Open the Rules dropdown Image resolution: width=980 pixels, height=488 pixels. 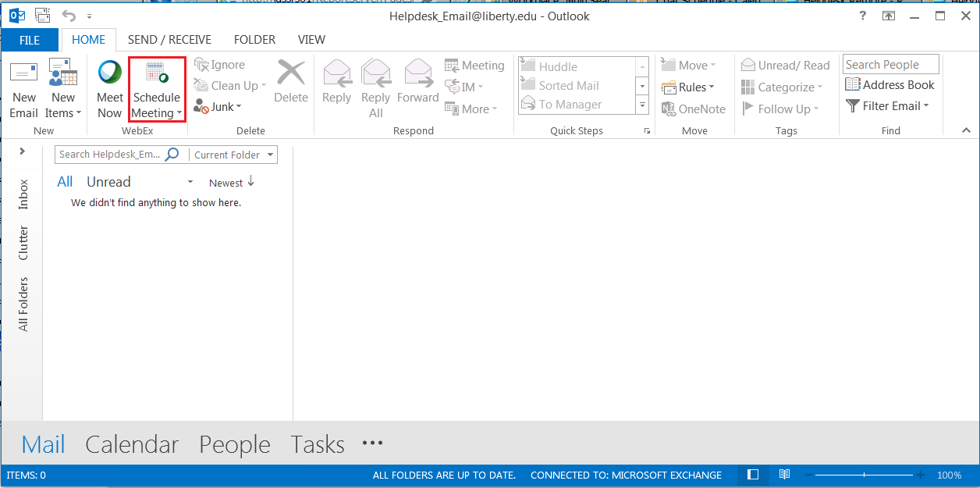coord(687,87)
